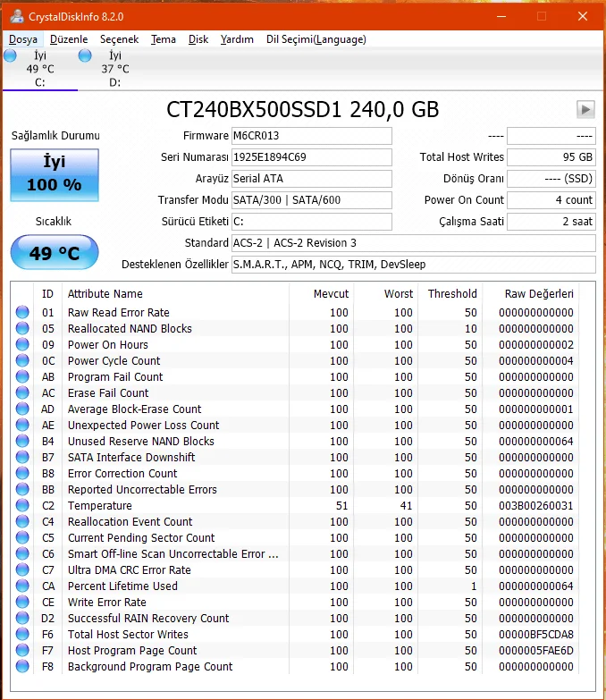Click status orb for Ultra DMA CRC Error Rate
606x700 pixels.
pos(22,569)
